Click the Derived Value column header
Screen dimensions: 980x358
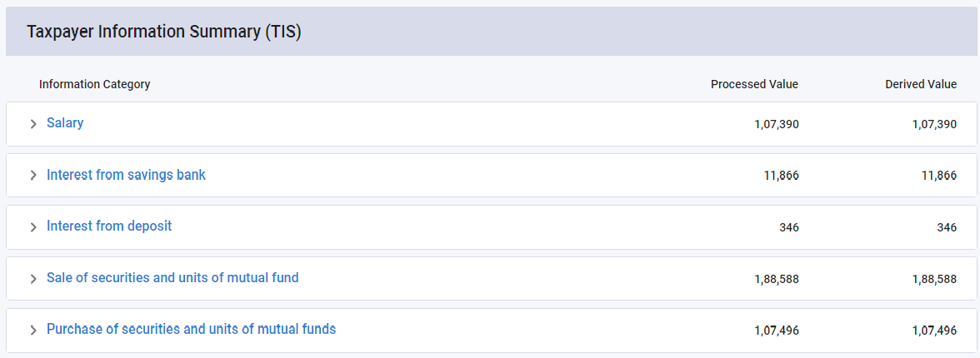click(921, 84)
